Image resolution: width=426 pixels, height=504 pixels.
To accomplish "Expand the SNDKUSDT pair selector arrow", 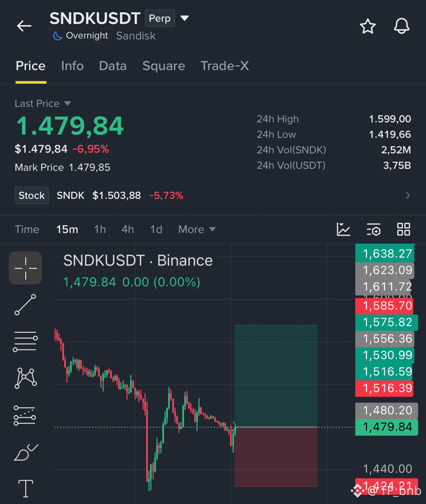I will pyautogui.click(x=185, y=18).
